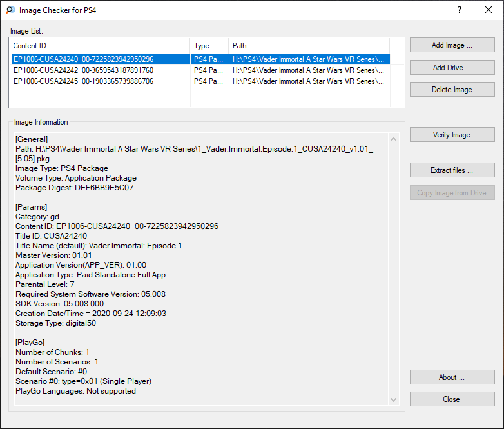This screenshot has height=429, width=504.
Task: Select row EP1006-CUSA24245_00-1903365739886706
Action: tap(201, 81)
